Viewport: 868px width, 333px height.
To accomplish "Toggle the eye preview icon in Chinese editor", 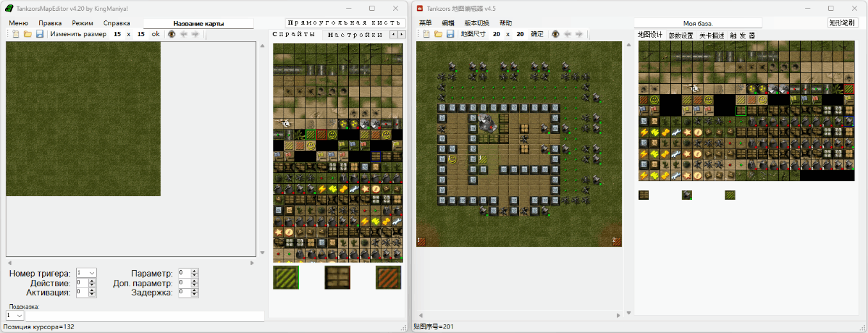I will (x=556, y=34).
